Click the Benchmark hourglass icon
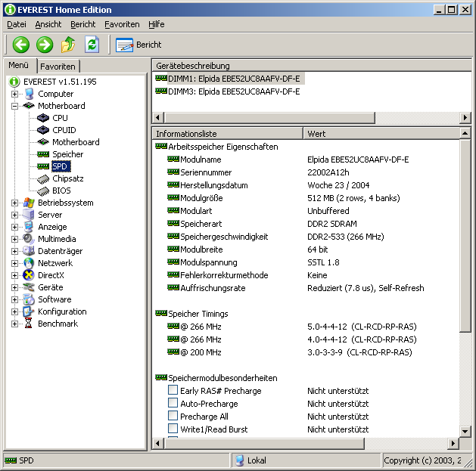 pos(29,324)
